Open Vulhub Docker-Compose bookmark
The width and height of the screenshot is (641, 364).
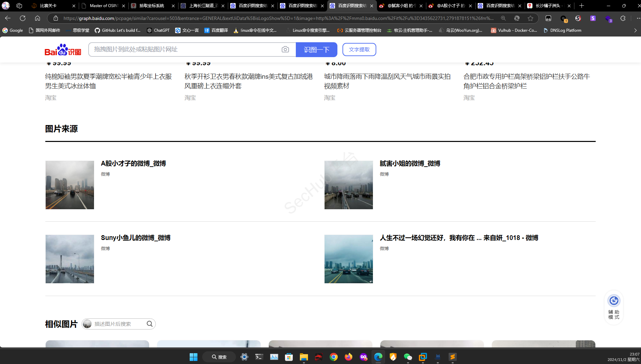coord(514,30)
